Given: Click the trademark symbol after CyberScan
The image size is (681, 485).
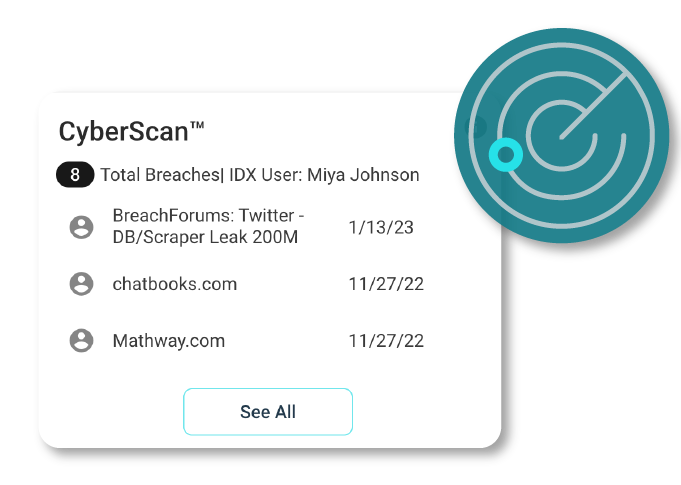Looking at the screenshot, I should click(197, 125).
